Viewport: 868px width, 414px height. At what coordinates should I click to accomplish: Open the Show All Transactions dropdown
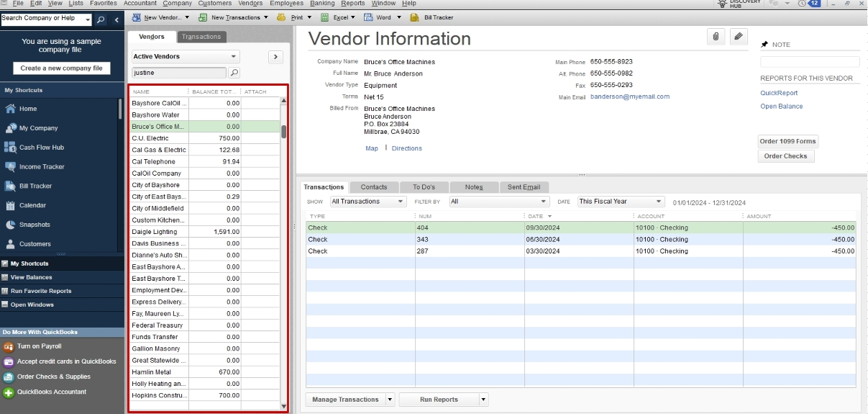click(368, 202)
